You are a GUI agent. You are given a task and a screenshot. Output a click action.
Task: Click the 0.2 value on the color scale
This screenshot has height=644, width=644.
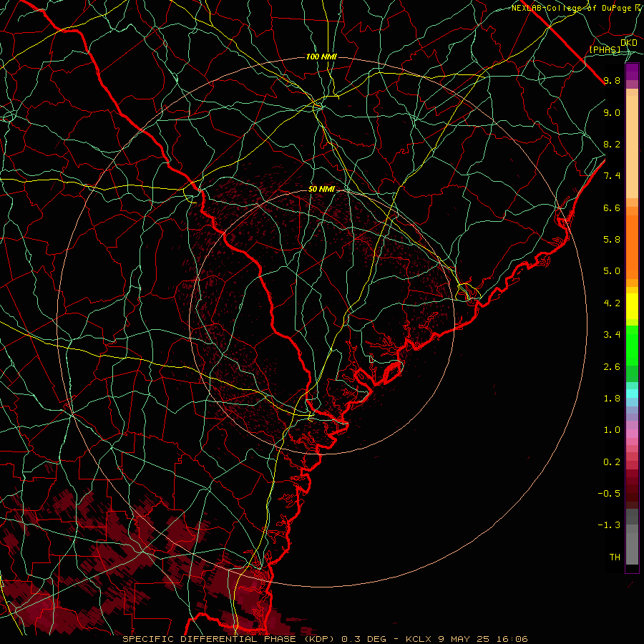(x=612, y=462)
